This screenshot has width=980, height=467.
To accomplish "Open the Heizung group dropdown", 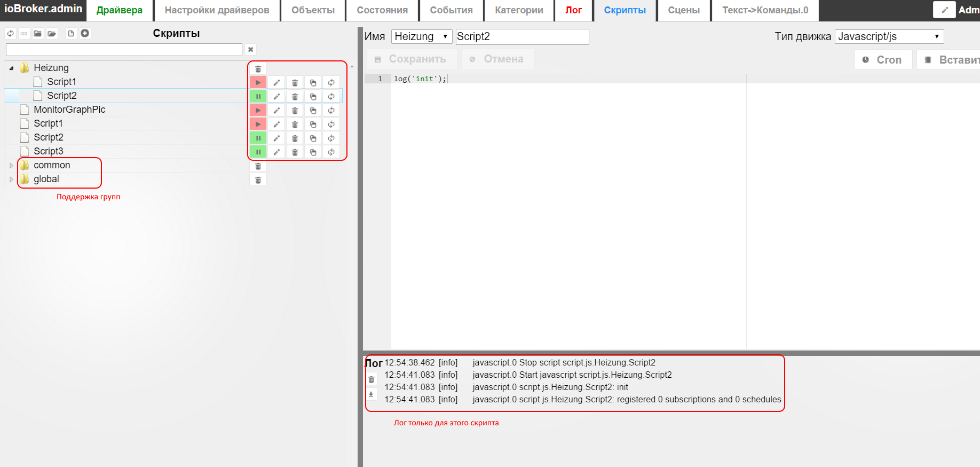I will [422, 36].
